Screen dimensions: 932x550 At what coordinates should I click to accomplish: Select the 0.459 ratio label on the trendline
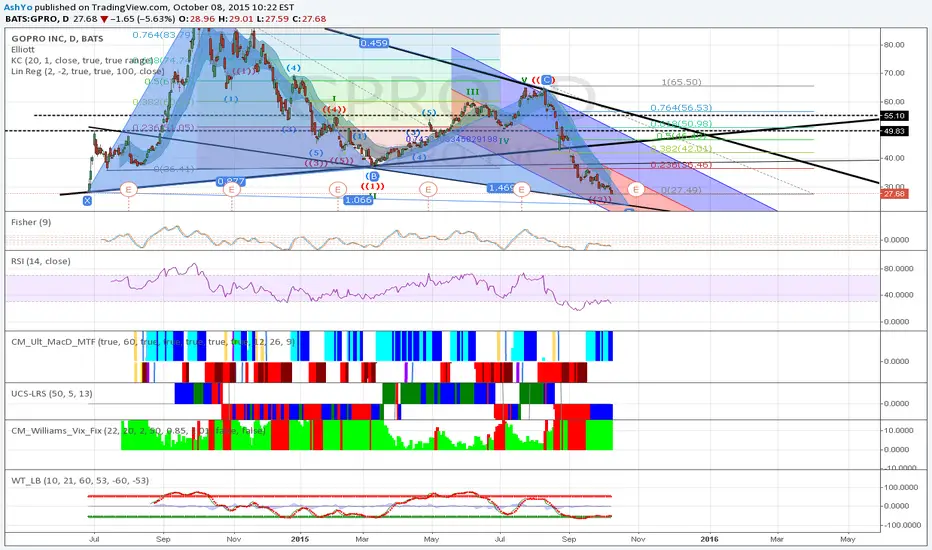coord(374,43)
